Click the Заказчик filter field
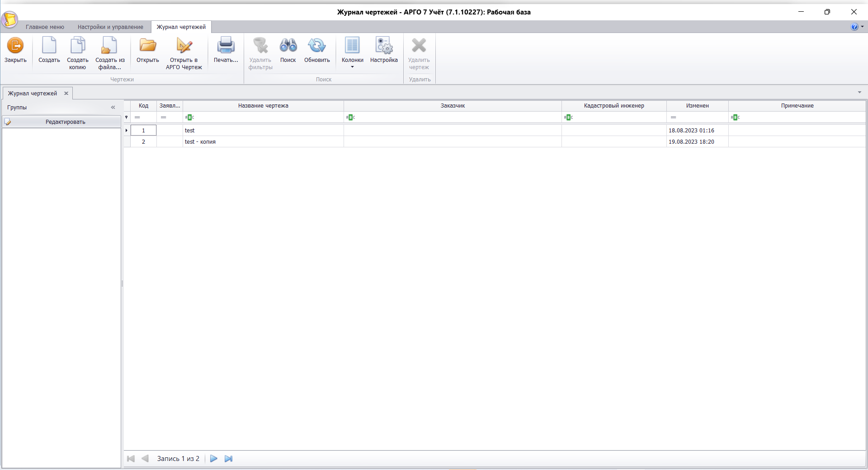This screenshot has width=868, height=470. click(453, 117)
